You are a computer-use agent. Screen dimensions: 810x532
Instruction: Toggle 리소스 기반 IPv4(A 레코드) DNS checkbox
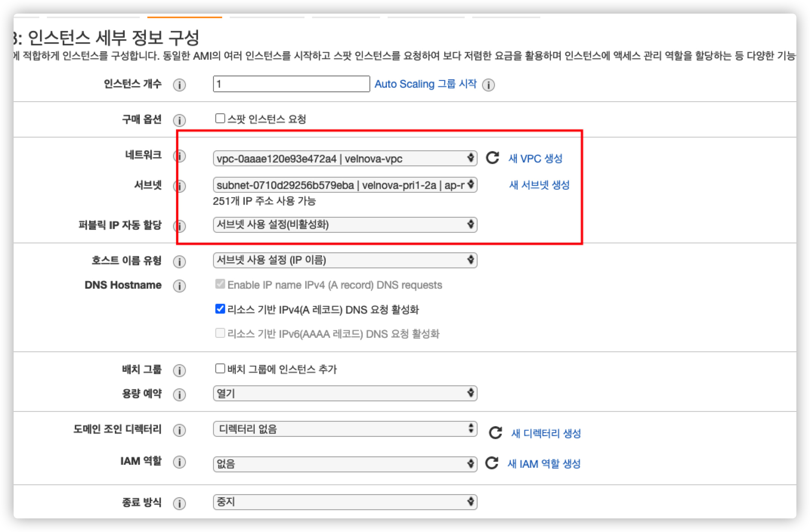pos(220,309)
